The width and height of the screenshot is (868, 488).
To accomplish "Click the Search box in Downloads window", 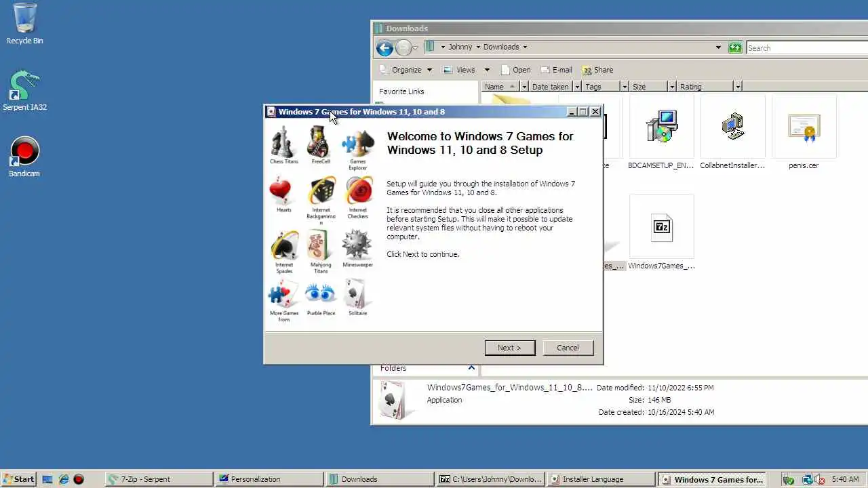I will click(x=807, y=48).
